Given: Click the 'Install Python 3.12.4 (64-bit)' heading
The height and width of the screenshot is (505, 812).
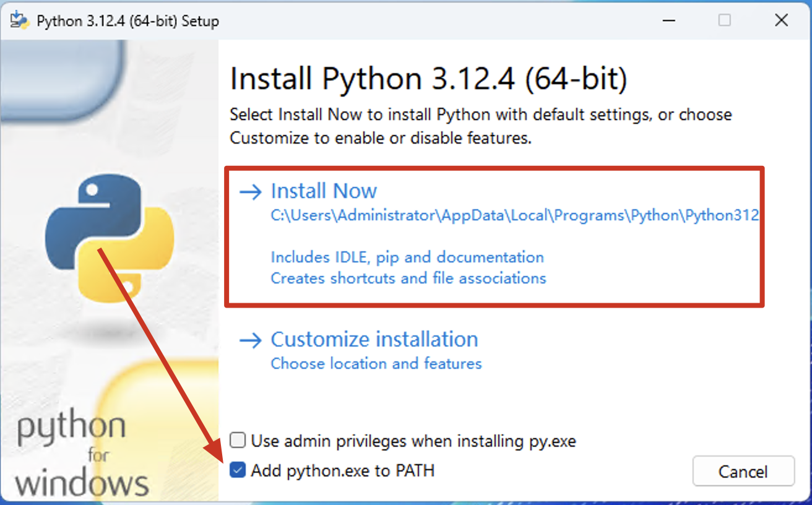Looking at the screenshot, I should 428,79.
